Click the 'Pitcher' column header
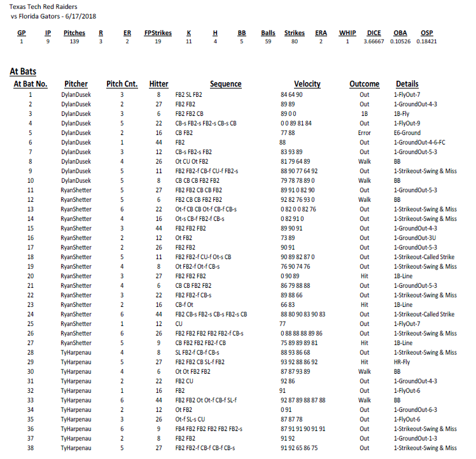 [x=76, y=84]
